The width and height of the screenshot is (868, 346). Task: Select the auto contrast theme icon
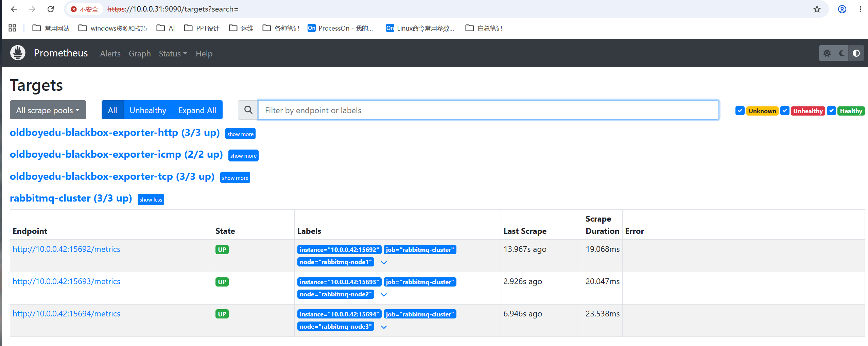click(856, 53)
